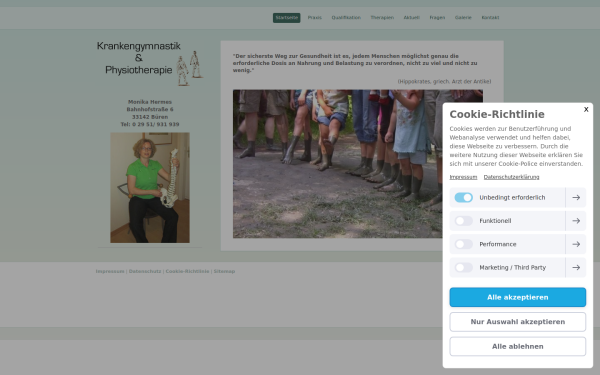
Task: Click the therapist portrait with spine model
Action: click(x=150, y=188)
